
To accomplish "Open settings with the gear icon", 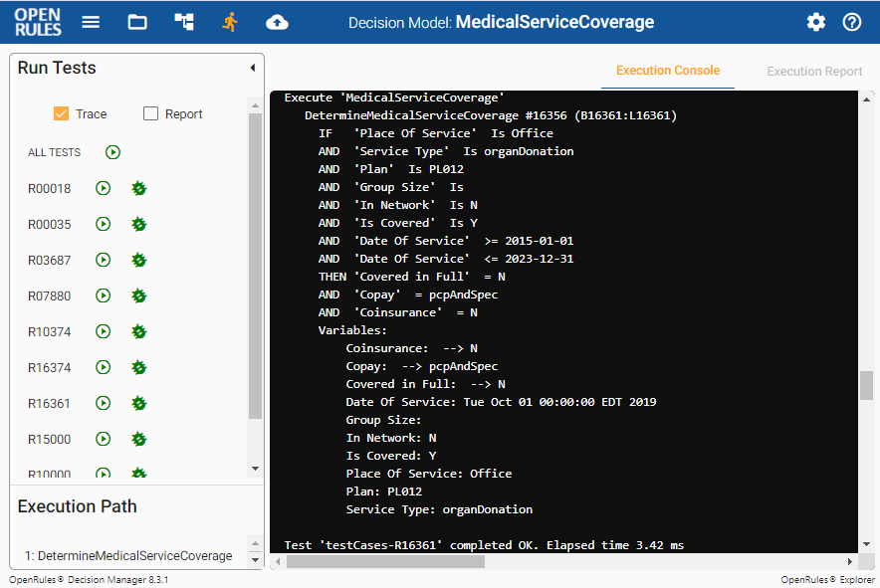I will (x=816, y=22).
